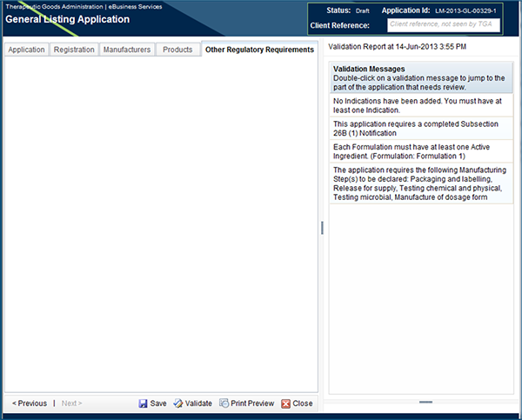Select the 'No Indications have been added' message
The image size is (522, 420).
click(x=422, y=105)
